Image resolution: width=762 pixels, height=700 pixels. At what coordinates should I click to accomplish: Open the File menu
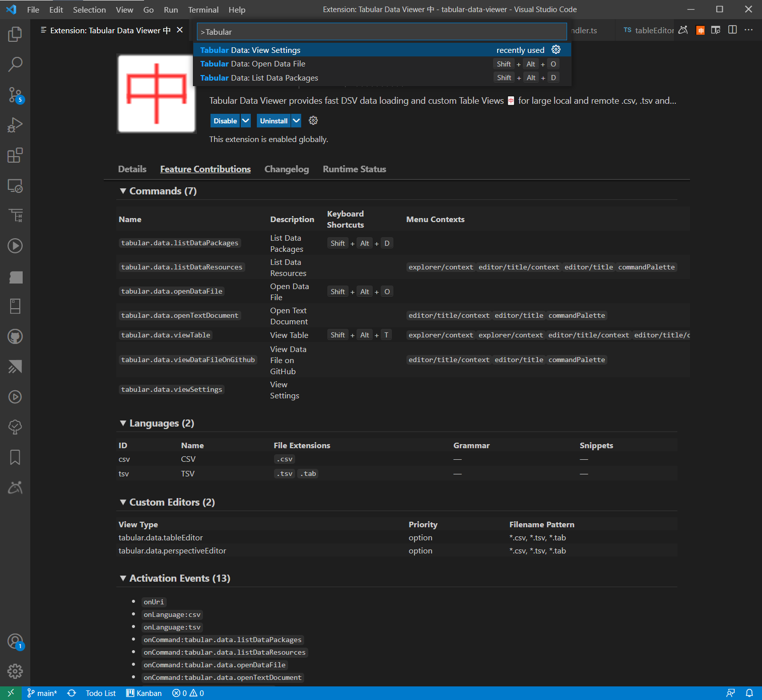pos(33,10)
